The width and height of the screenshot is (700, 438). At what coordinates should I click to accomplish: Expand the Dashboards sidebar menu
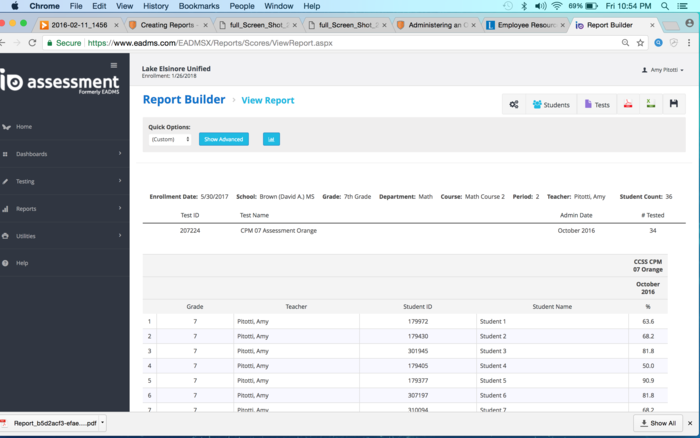30,154
